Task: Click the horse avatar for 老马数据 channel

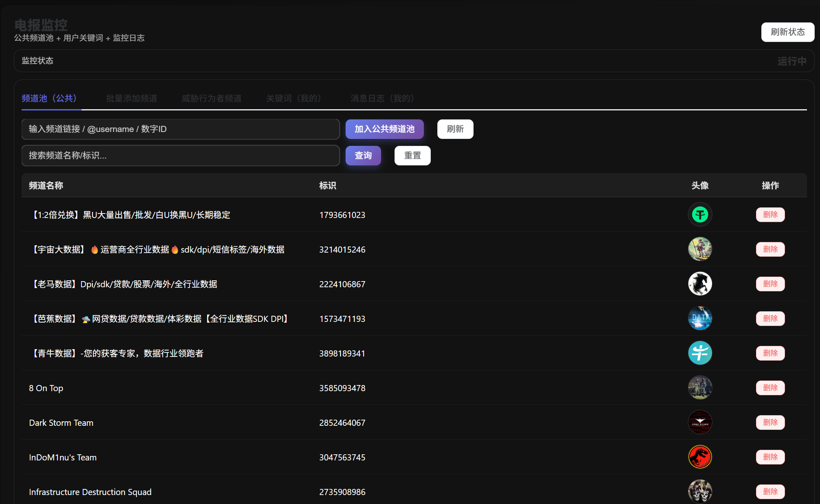Action: click(x=700, y=284)
